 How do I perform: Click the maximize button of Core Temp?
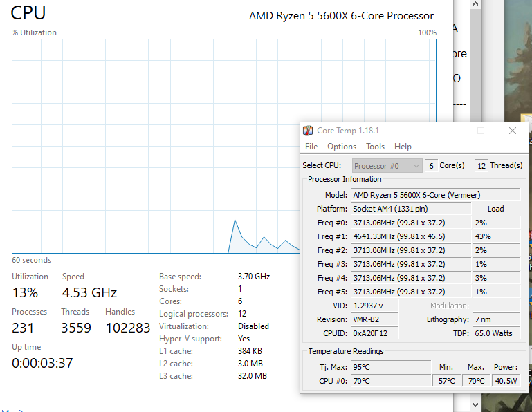481,131
